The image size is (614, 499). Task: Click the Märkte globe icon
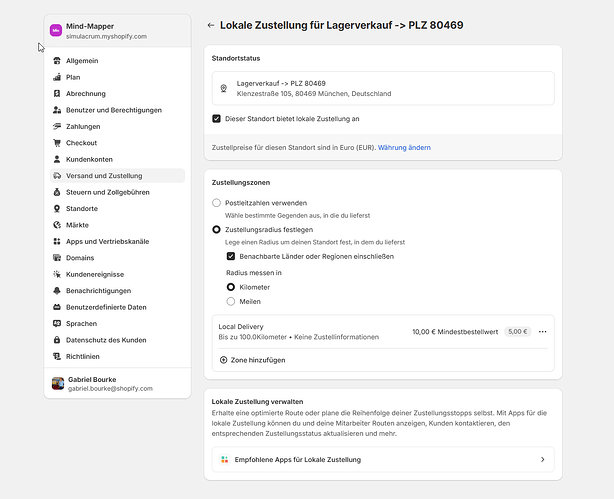[x=57, y=225]
